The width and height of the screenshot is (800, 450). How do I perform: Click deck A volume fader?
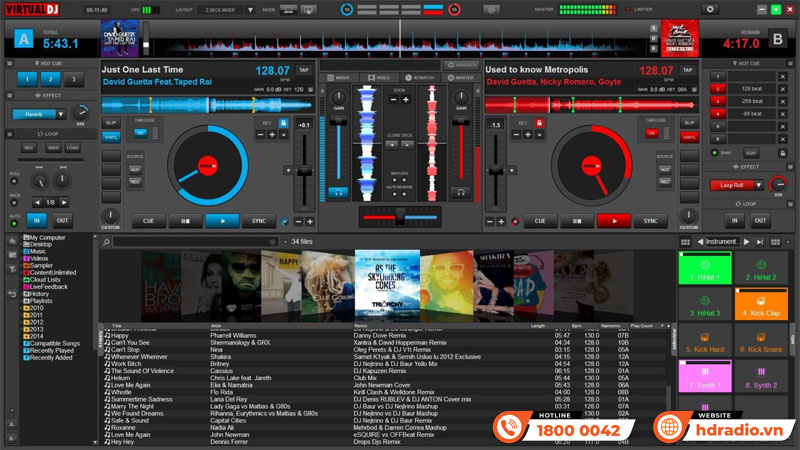[x=338, y=122]
